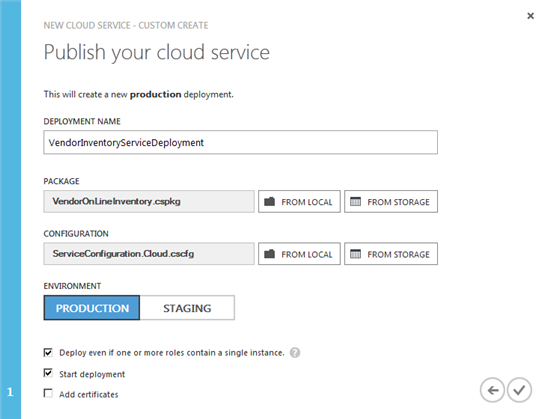
Task: Switch to the STAGING environment
Action: click(x=187, y=308)
